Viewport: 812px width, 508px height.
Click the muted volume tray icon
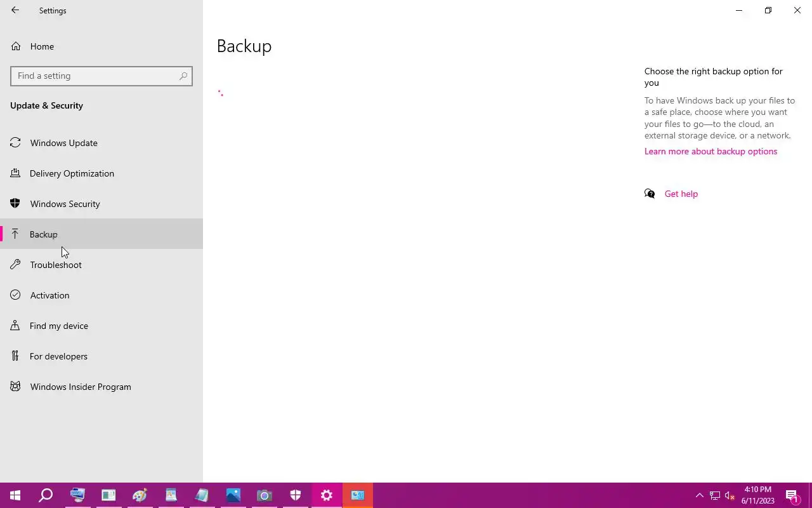(730, 495)
